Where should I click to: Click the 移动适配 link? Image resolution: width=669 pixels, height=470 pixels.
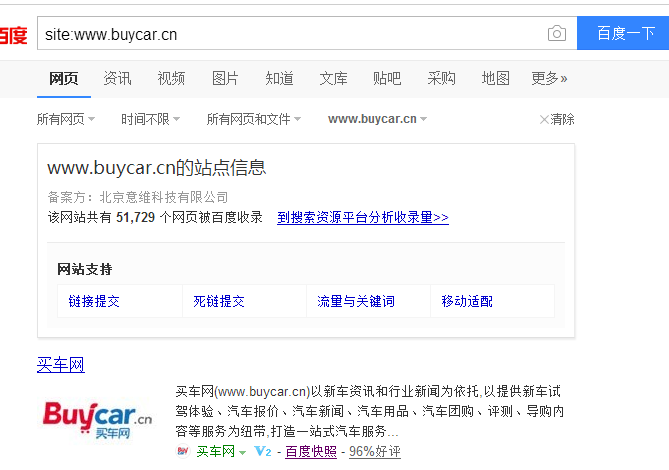[x=467, y=301]
